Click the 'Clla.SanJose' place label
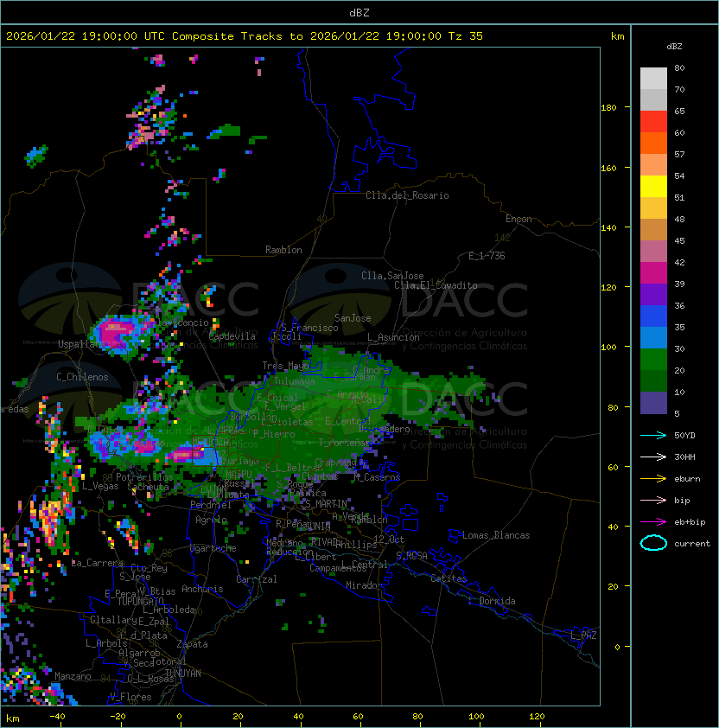719x728 pixels. click(x=392, y=276)
